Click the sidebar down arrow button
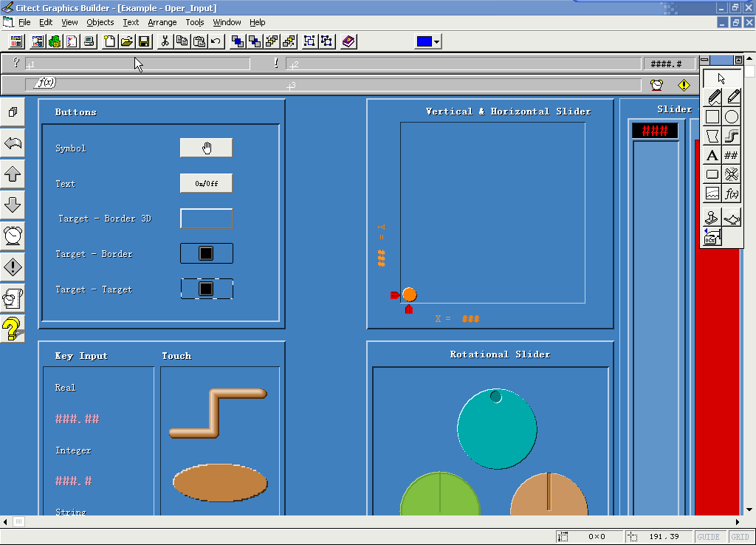The image size is (756, 545). pos(13,205)
